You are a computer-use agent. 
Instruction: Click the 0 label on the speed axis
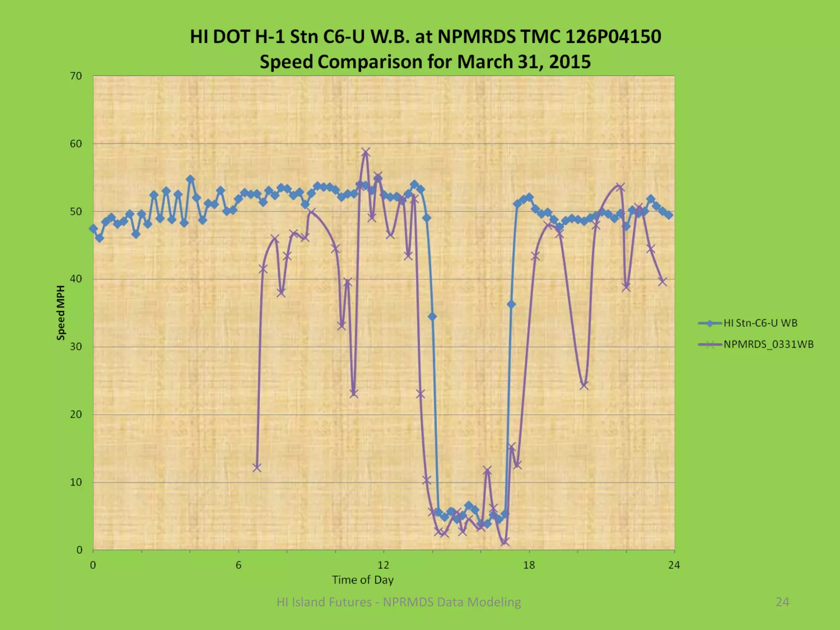point(79,550)
